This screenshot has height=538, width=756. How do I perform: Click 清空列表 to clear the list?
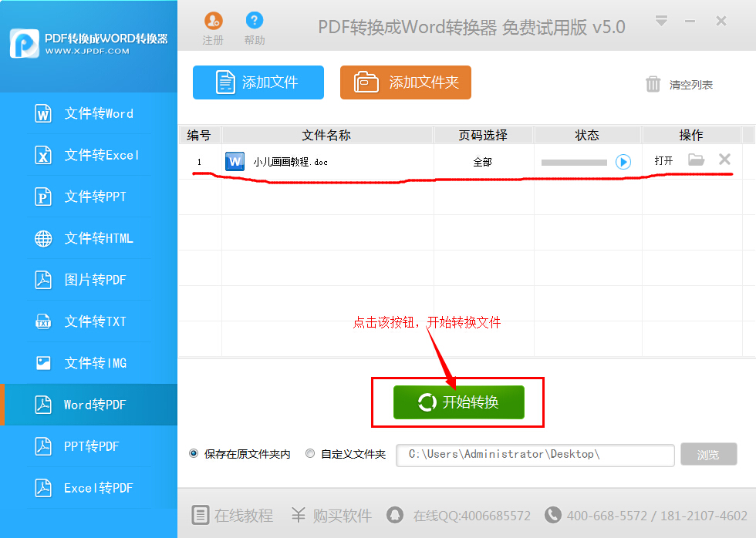tap(680, 84)
